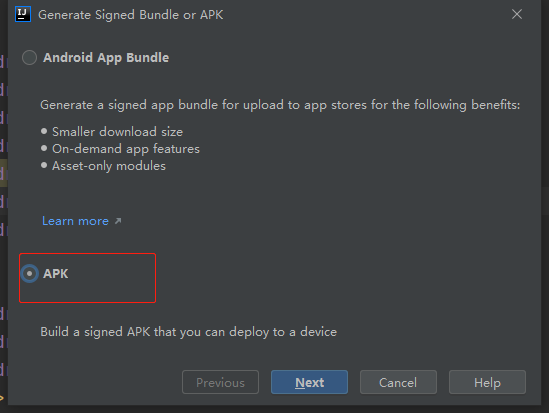Viewport: 549px width, 413px height.
Task: Click the On-demand app features bullet item
Action: pos(126,149)
